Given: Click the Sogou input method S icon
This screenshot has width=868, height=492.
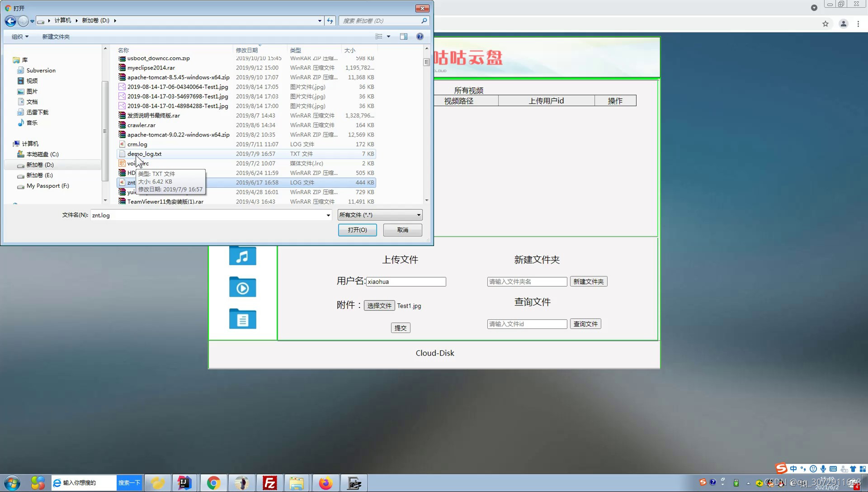Looking at the screenshot, I should coord(781,468).
